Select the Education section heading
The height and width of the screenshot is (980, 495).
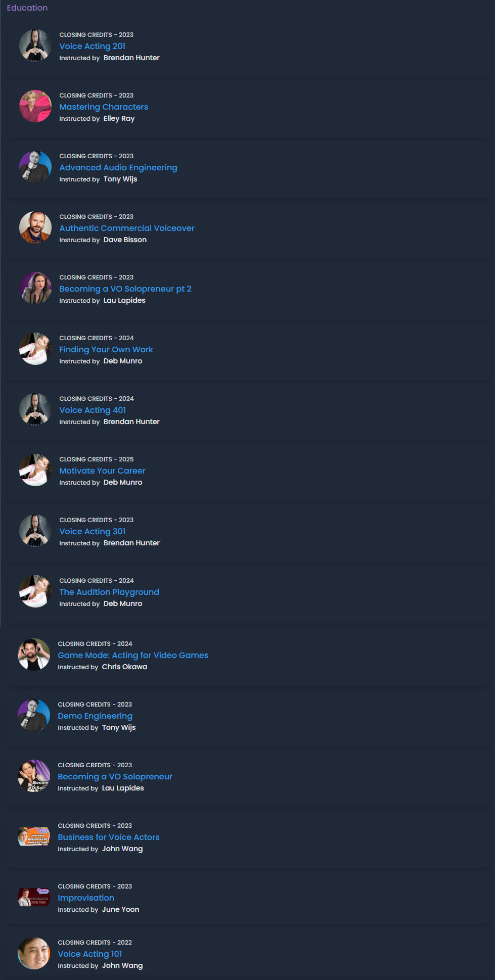[27, 8]
